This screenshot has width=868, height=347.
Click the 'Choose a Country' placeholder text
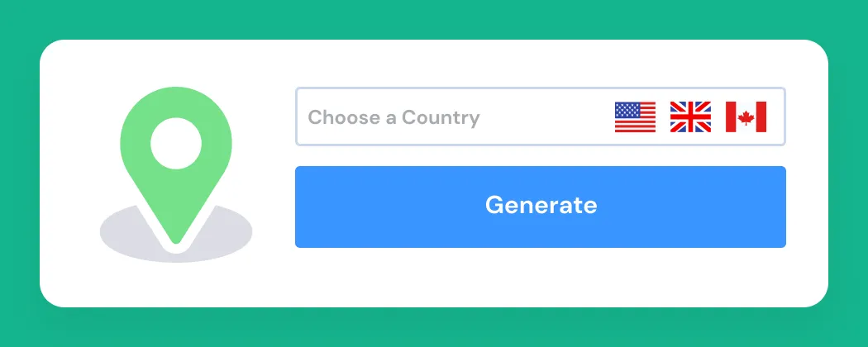coord(393,117)
